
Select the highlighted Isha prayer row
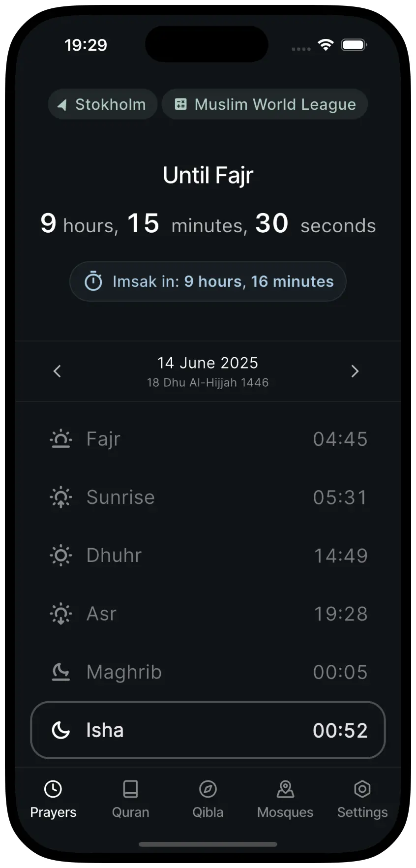coord(208,730)
